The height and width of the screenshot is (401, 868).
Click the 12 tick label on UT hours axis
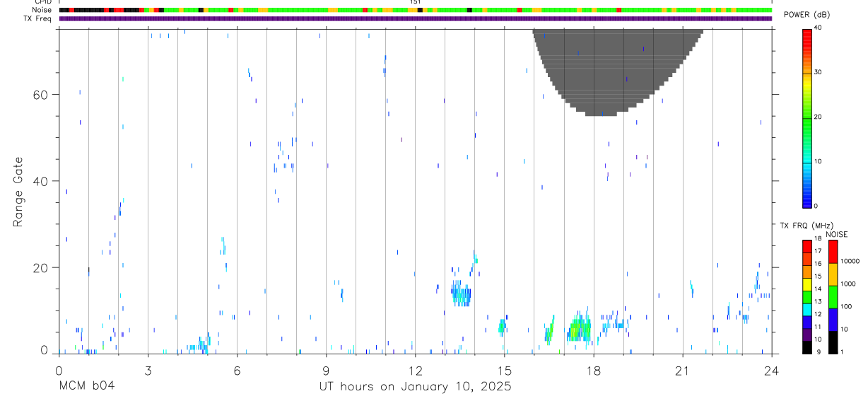point(415,370)
